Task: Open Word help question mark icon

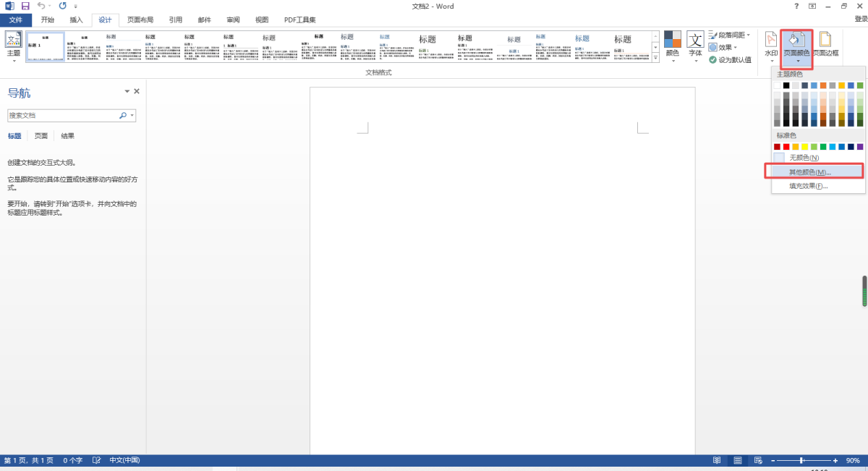Action: click(x=796, y=6)
